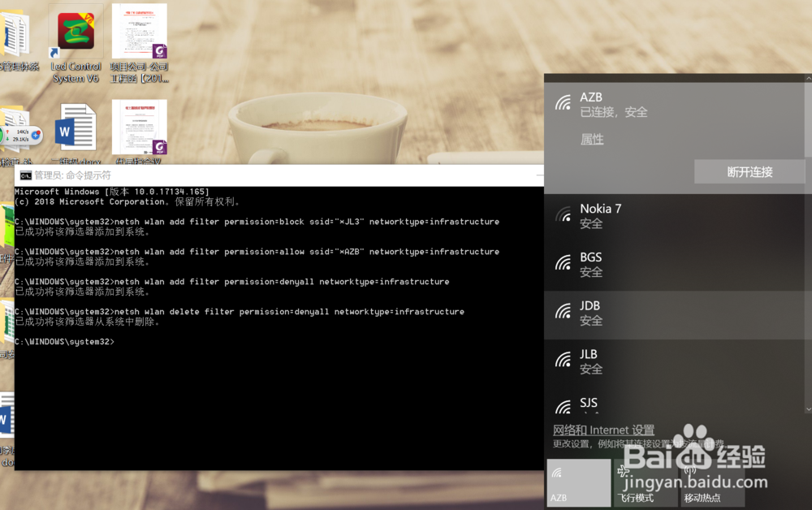Click the Nokia 7 Wi-Fi signal icon

(563, 214)
